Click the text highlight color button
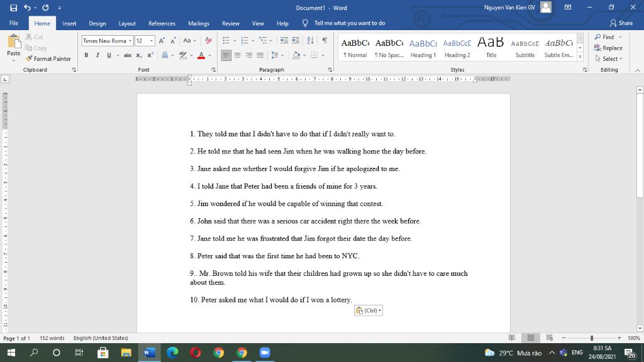Screen dimensions: 644x362 pos(183,55)
